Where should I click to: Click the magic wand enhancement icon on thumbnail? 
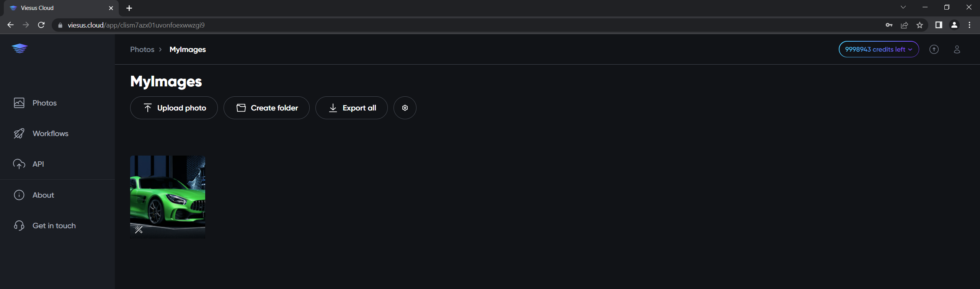click(139, 229)
